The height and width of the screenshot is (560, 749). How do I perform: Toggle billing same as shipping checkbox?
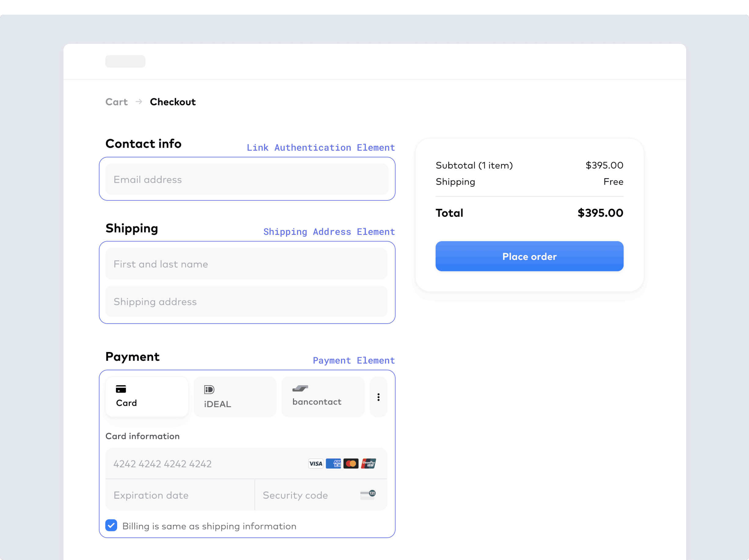tap(112, 525)
